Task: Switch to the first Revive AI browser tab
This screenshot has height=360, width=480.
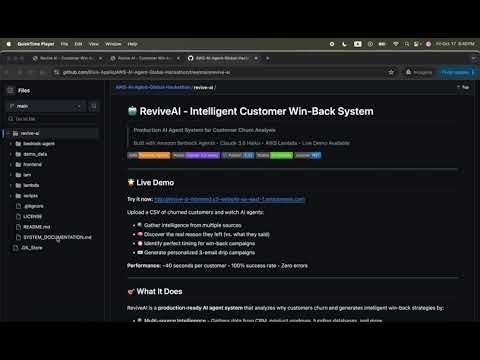Action: [x=67, y=58]
